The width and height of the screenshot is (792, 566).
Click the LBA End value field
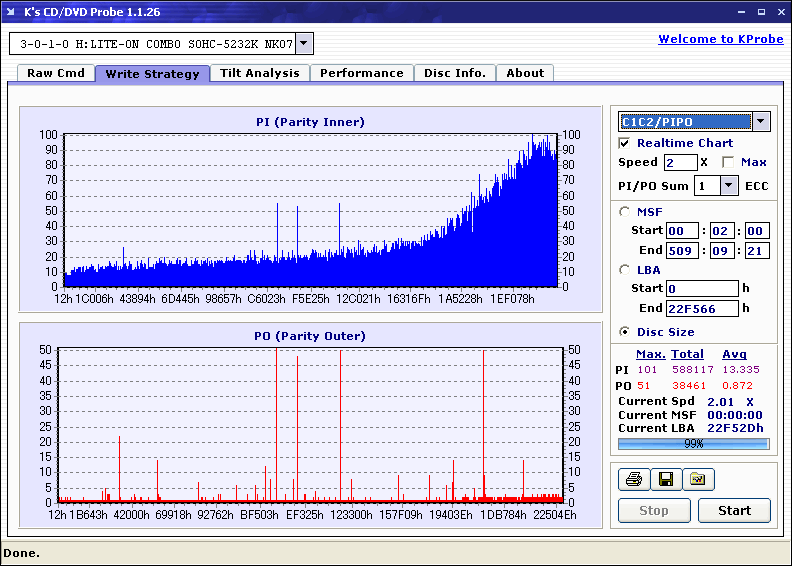702,308
